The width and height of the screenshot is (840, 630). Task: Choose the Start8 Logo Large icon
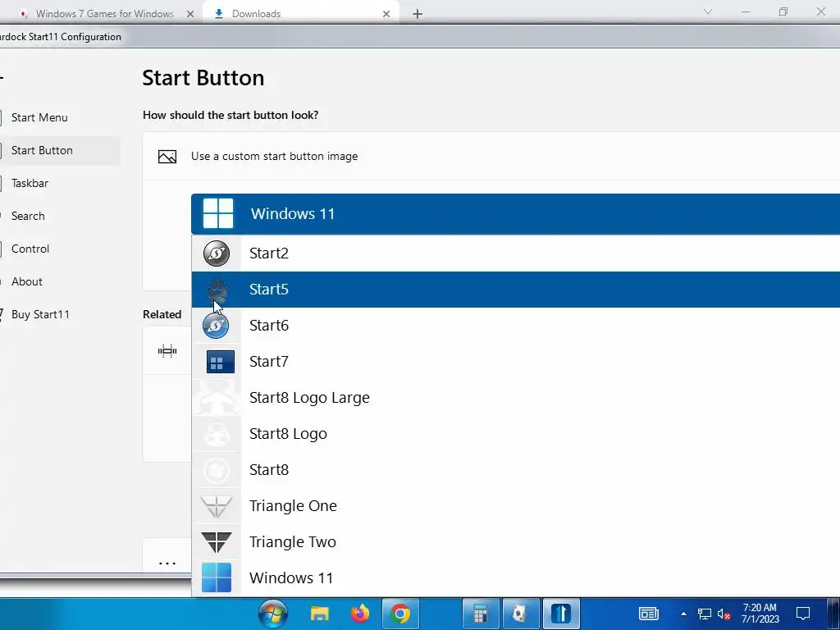point(217,398)
